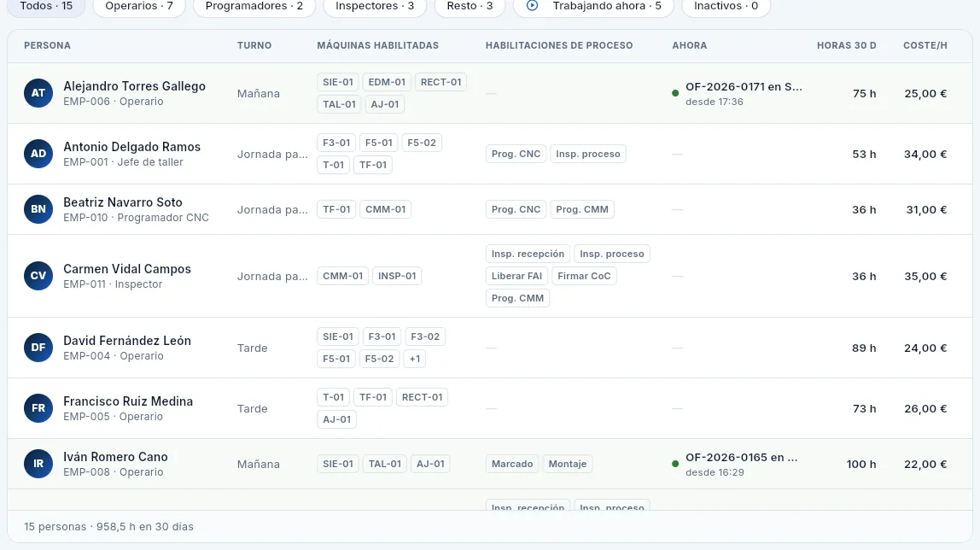Click Antonio Delgado's Insp. proceso chip

click(x=588, y=154)
